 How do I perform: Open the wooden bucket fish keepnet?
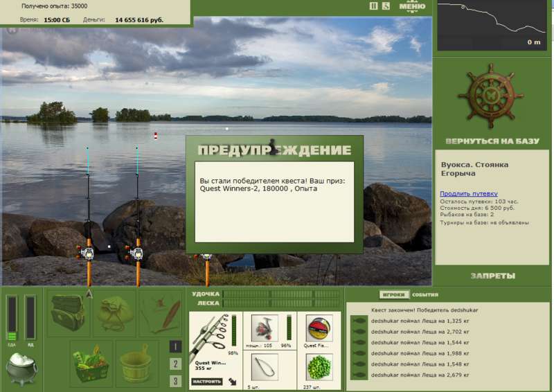point(136,362)
